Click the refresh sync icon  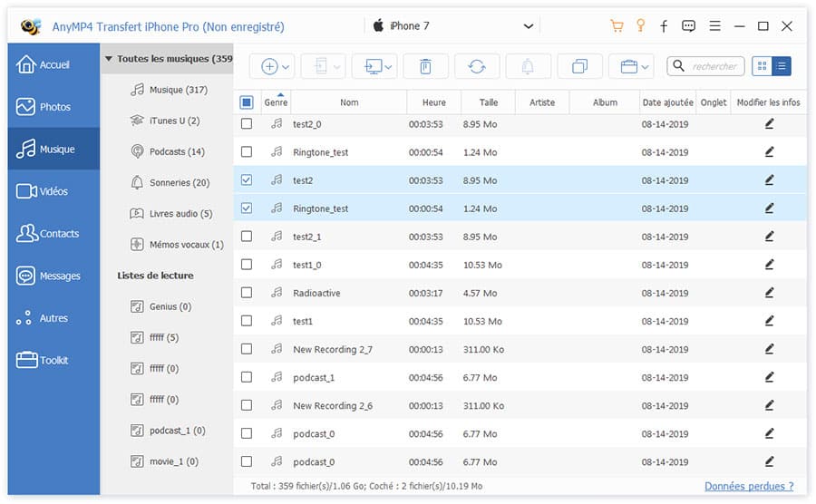click(x=477, y=66)
